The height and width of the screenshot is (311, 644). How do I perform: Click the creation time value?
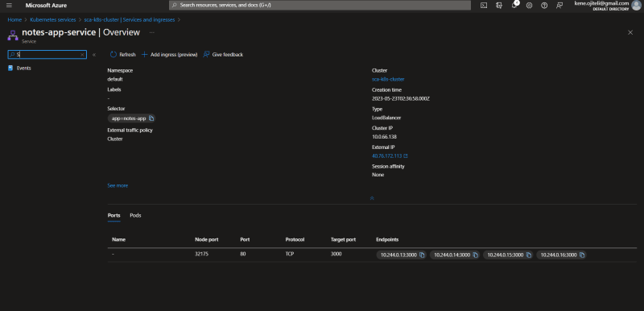click(400, 99)
